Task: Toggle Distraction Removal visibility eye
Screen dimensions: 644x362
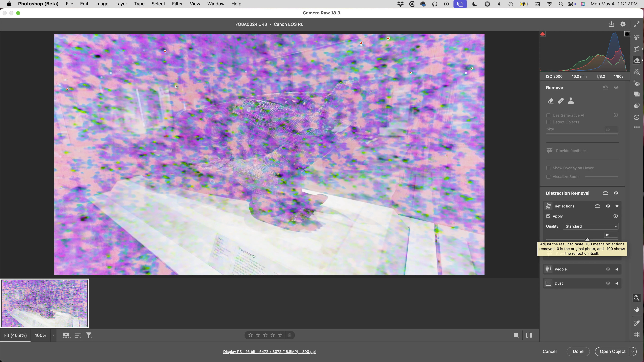Action: (616, 193)
